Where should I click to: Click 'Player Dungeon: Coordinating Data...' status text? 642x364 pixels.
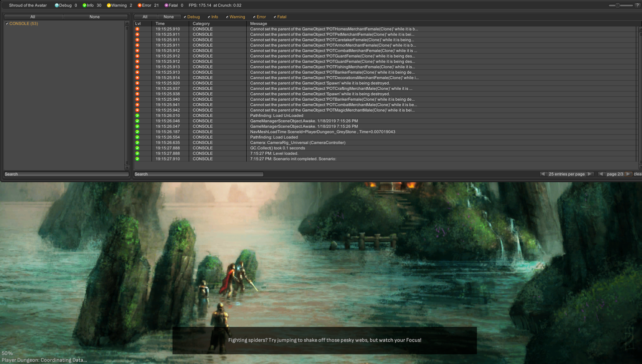coord(44,360)
